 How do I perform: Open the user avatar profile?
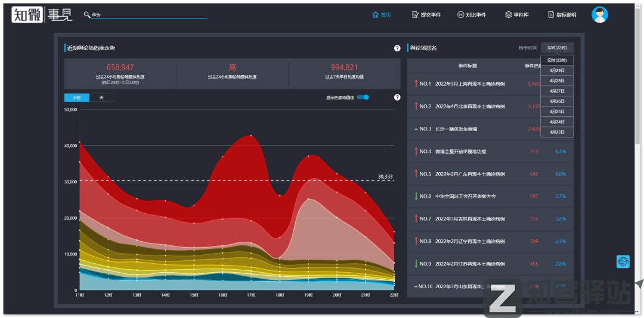[x=599, y=15]
